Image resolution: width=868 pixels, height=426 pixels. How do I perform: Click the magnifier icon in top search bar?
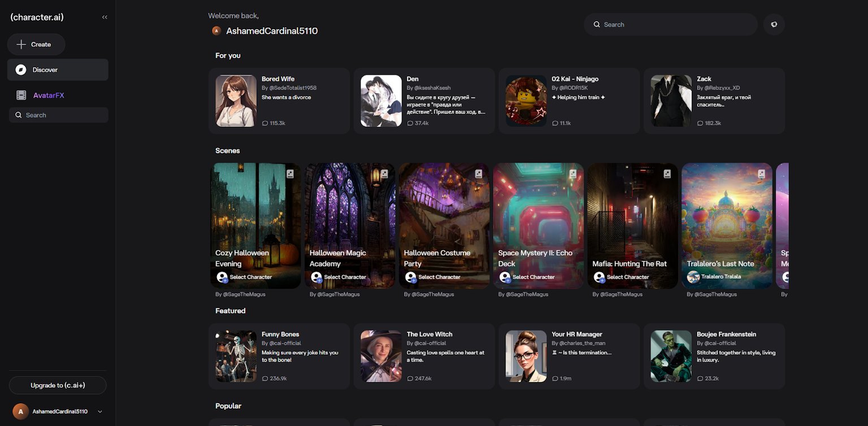click(597, 25)
